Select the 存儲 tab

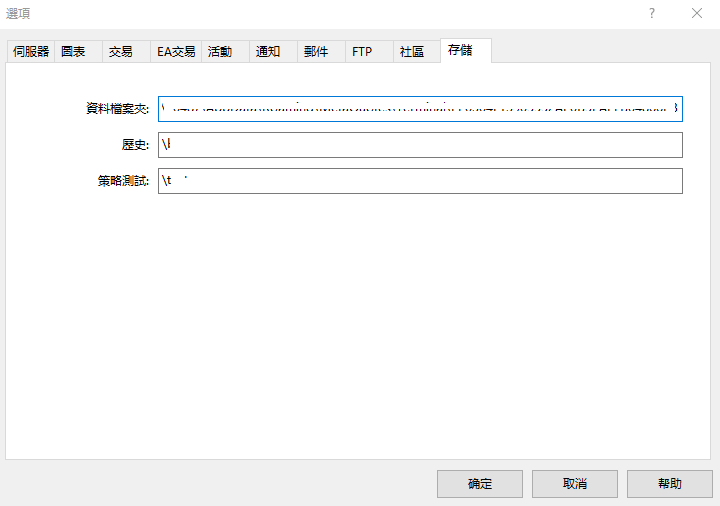pyautogui.click(x=466, y=51)
